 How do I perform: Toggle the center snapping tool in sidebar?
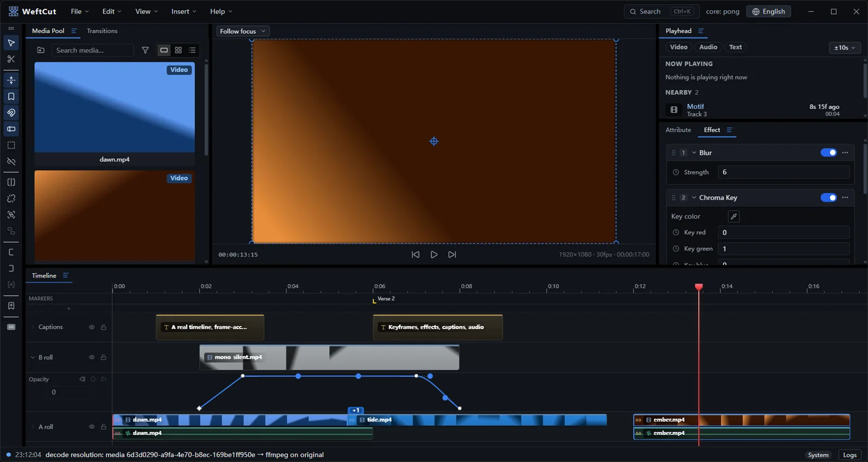coord(11,80)
